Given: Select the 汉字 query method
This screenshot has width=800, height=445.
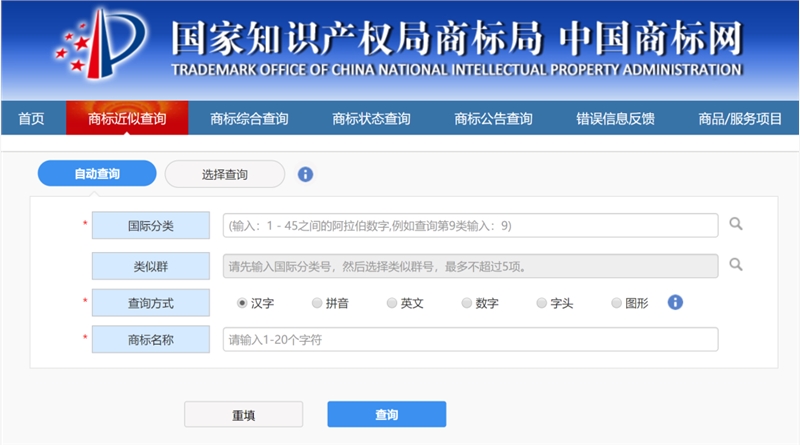Looking at the screenshot, I should [x=242, y=303].
